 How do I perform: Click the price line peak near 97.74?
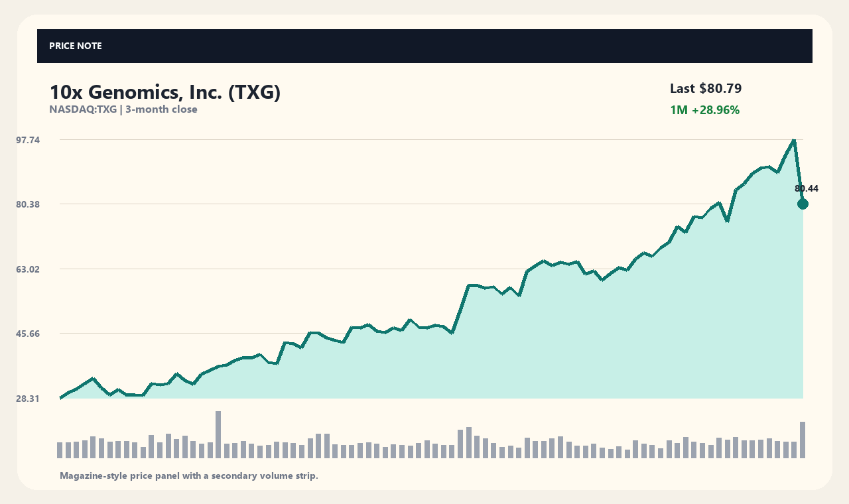click(794, 140)
